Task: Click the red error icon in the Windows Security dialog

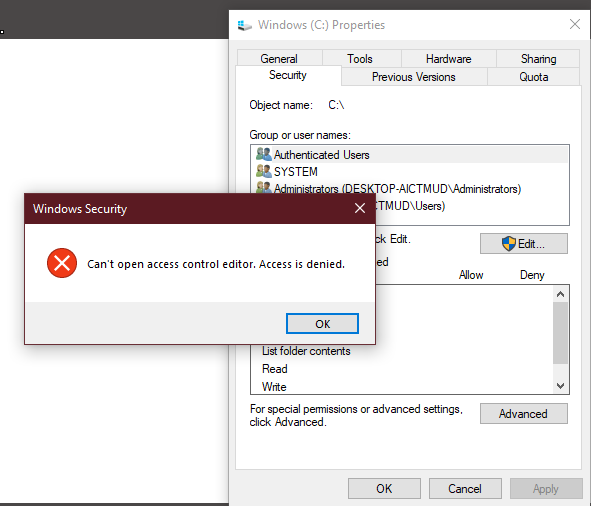Action: point(62,263)
